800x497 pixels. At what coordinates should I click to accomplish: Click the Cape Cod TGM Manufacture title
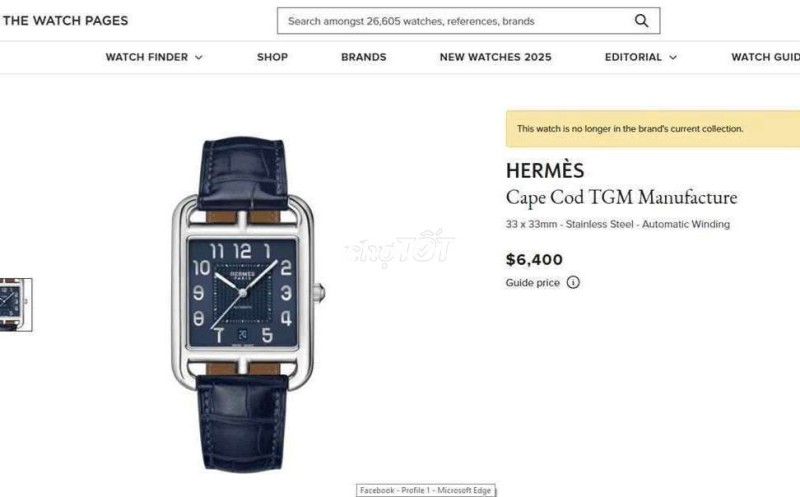[x=621, y=197]
